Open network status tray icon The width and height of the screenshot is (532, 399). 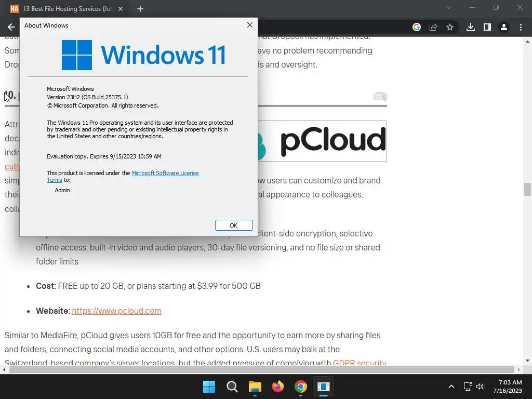[468, 387]
